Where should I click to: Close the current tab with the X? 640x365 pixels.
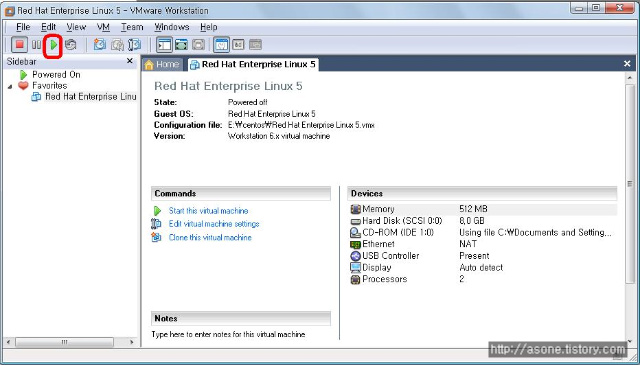click(627, 64)
